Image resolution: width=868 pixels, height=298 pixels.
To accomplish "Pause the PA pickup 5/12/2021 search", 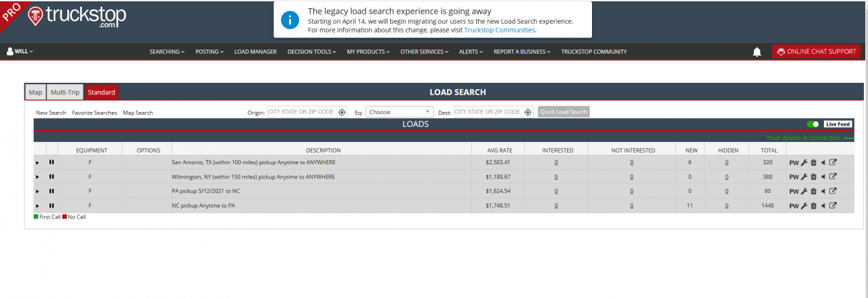I will tap(52, 191).
